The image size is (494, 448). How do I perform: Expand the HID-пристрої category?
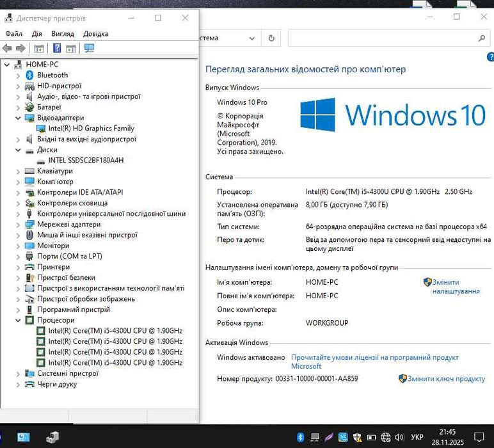click(18, 86)
